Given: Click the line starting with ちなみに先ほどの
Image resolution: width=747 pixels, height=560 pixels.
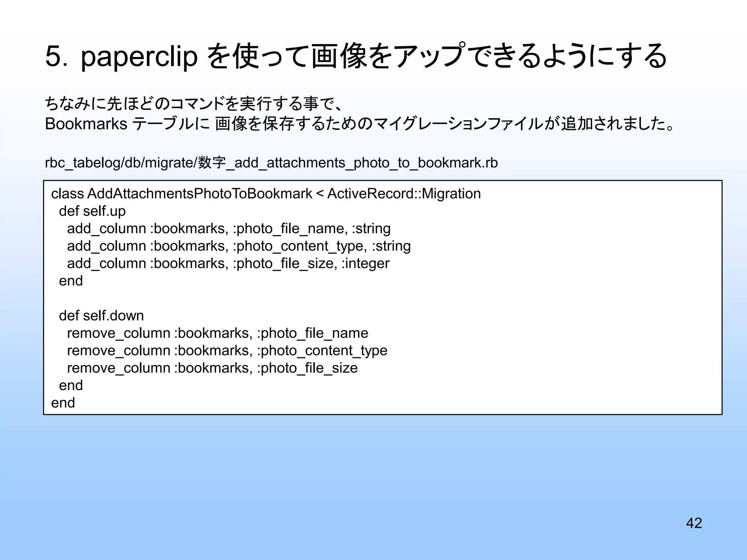Looking at the screenshot, I should tap(194, 104).
